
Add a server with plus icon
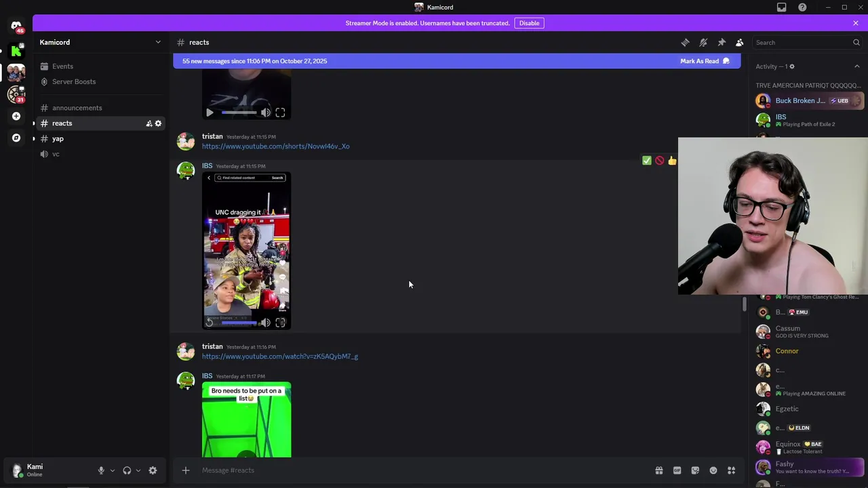click(16, 116)
